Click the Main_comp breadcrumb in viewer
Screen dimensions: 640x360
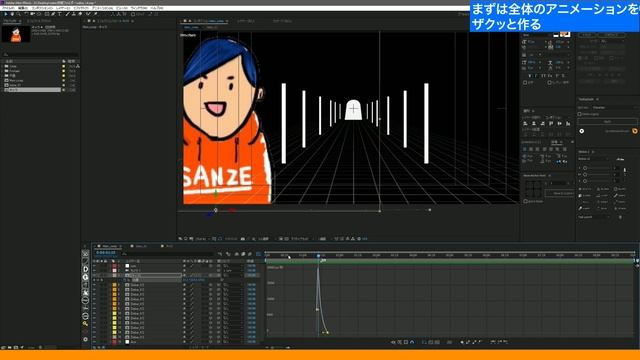click(191, 27)
